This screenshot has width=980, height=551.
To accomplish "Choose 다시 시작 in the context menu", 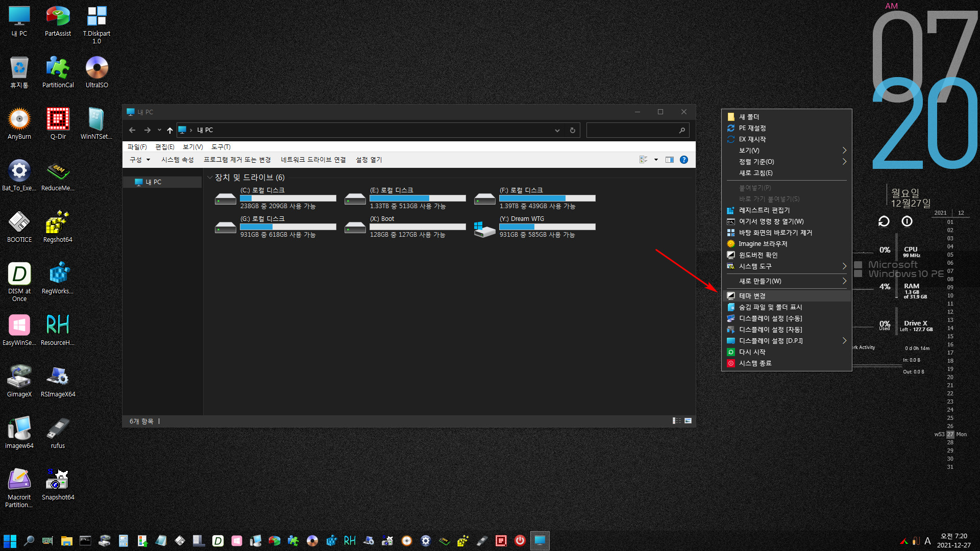I will click(x=787, y=352).
